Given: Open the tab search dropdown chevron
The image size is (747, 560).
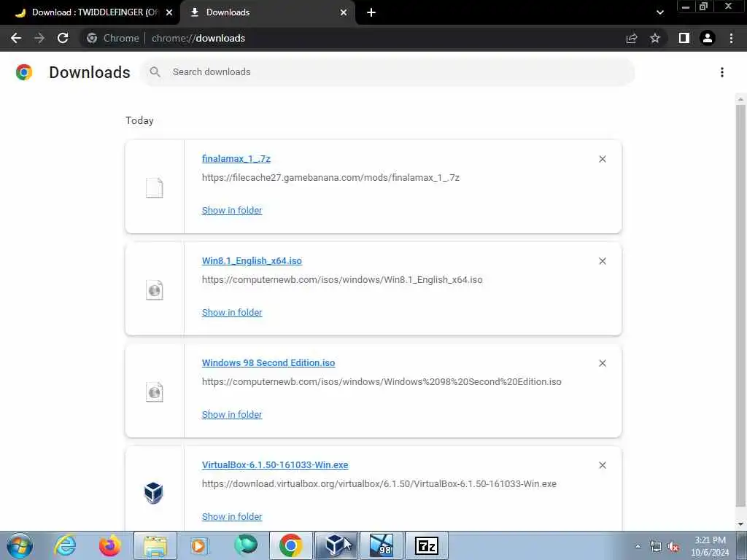Looking at the screenshot, I should point(659,12).
